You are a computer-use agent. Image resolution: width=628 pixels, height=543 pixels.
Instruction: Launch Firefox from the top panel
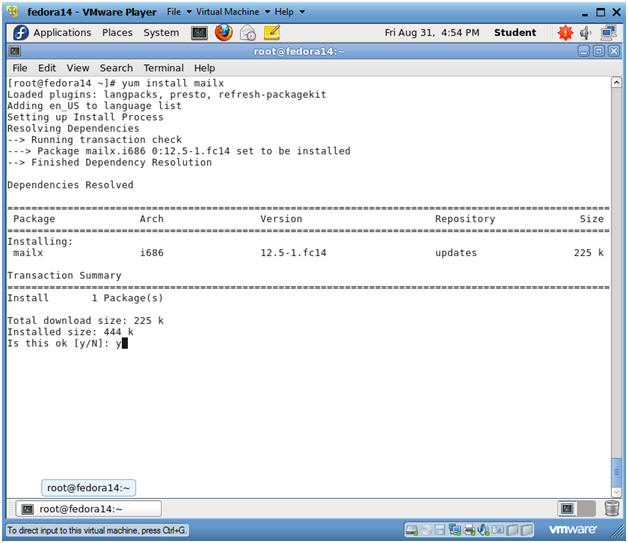coord(223,32)
